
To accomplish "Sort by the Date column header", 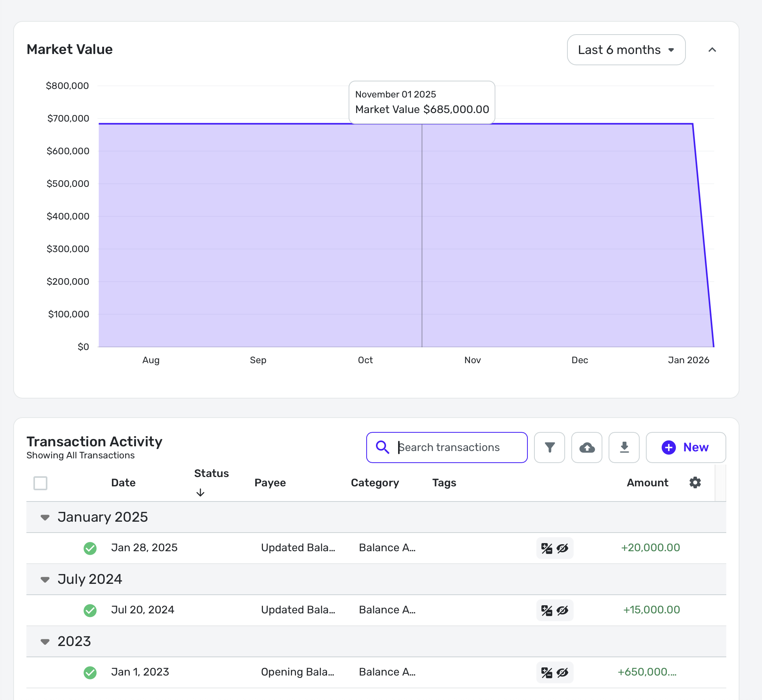I will click(123, 482).
